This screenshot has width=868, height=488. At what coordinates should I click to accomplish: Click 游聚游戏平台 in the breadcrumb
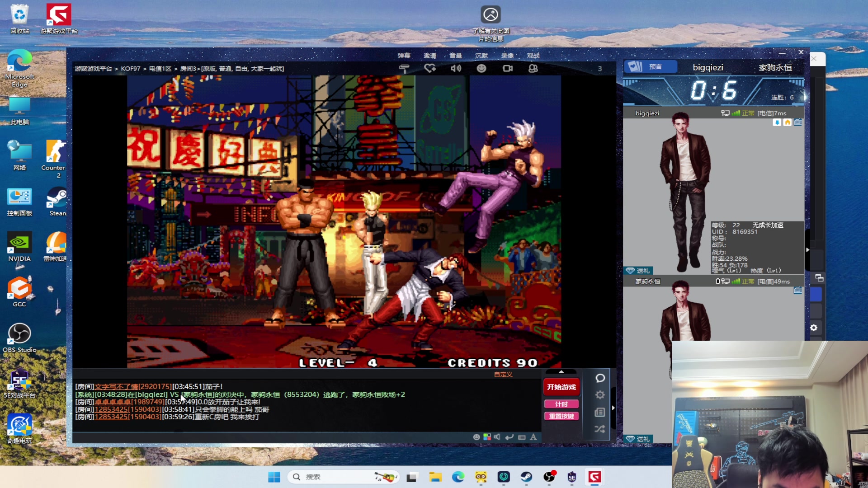click(93, 69)
